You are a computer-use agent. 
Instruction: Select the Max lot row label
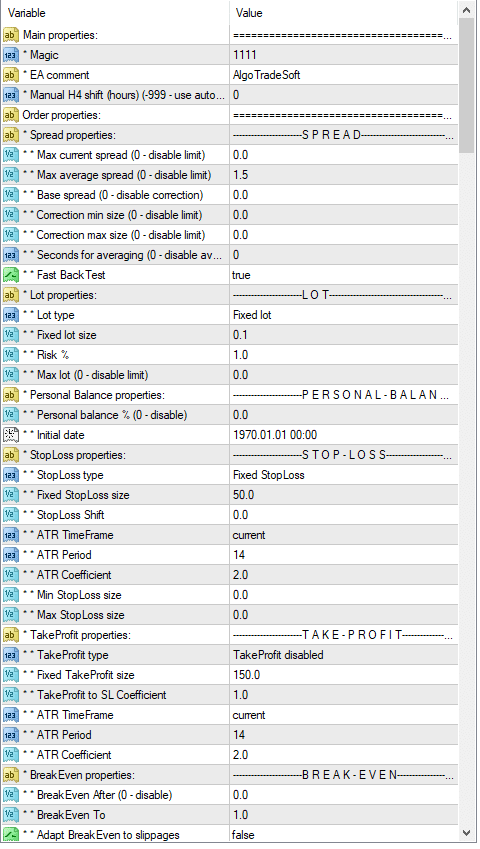[86, 375]
